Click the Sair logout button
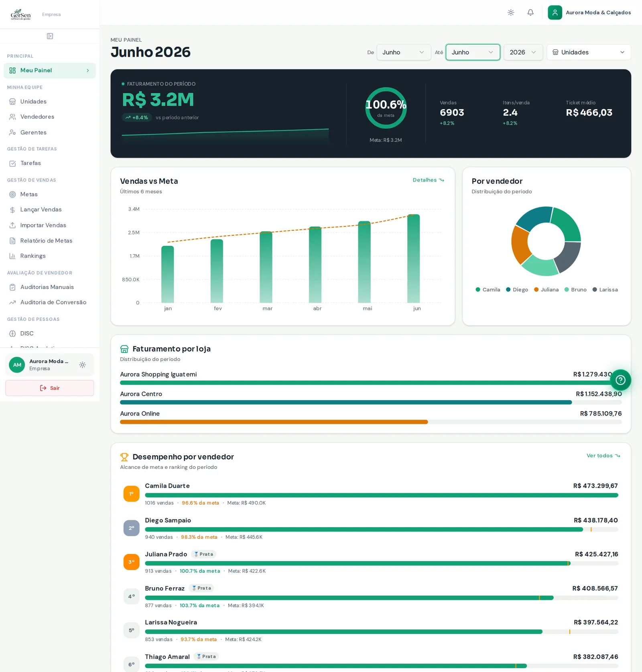Viewport: 642px width, 672px height. pos(50,388)
